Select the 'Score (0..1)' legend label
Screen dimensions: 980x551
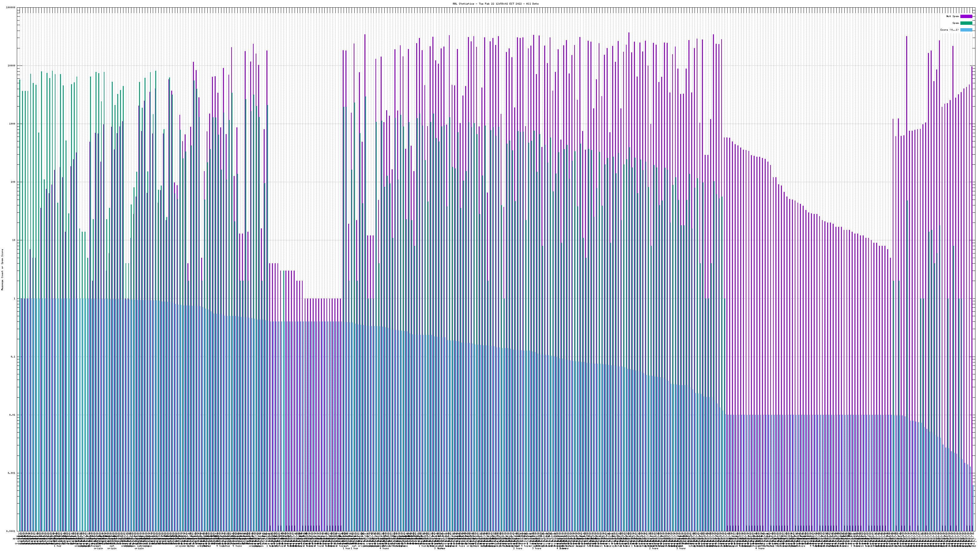(x=949, y=30)
